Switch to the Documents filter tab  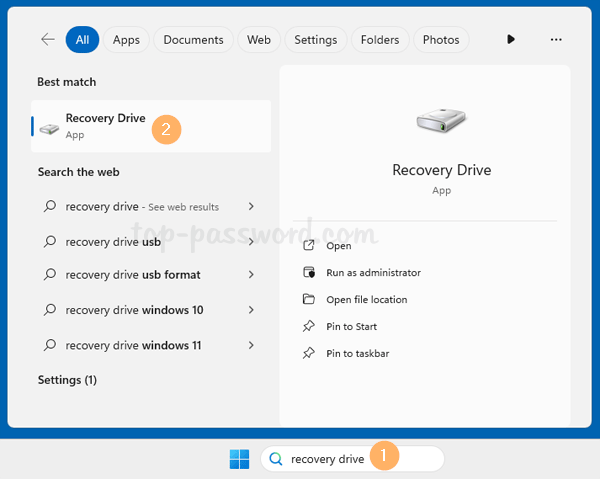[193, 40]
